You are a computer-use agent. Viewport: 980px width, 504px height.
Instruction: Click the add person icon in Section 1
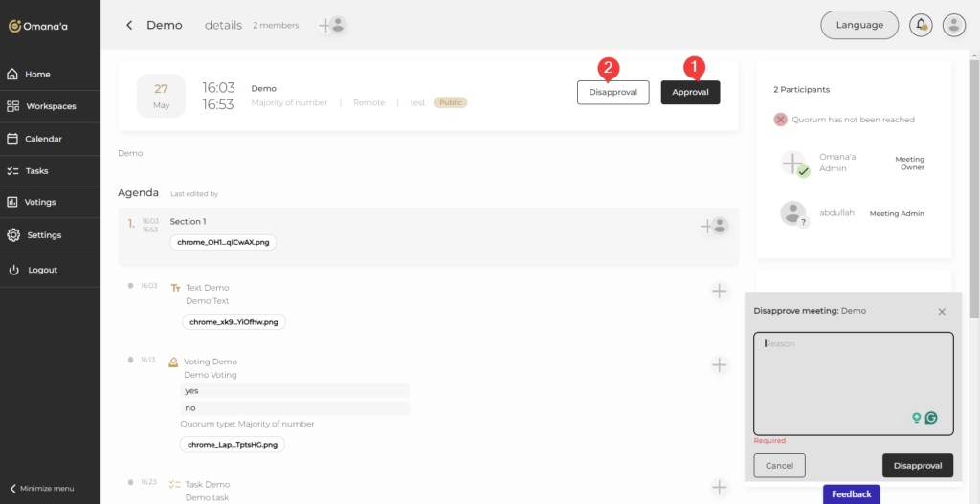click(x=714, y=226)
